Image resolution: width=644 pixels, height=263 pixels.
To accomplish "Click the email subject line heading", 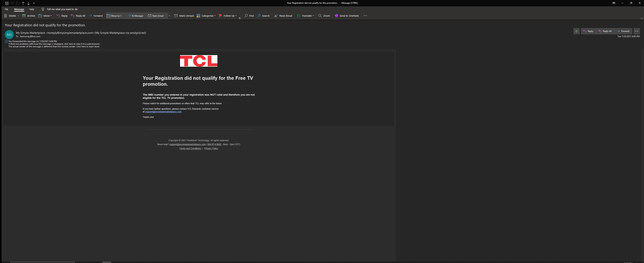I will (x=45, y=25).
